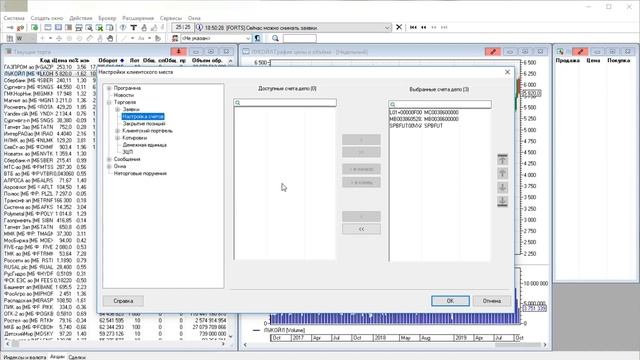Move selected account to bottom icon
The width and height of the screenshot is (640, 360).
pos(502,201)
